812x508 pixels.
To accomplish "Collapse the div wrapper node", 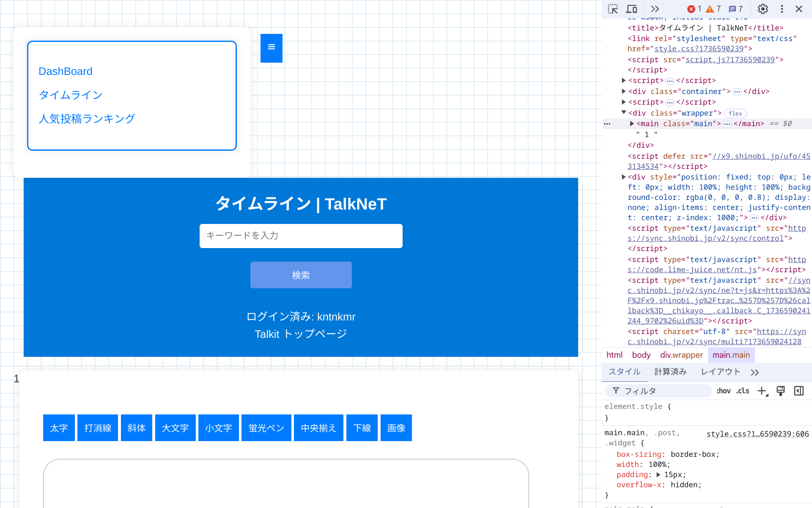I will point(624,113).
